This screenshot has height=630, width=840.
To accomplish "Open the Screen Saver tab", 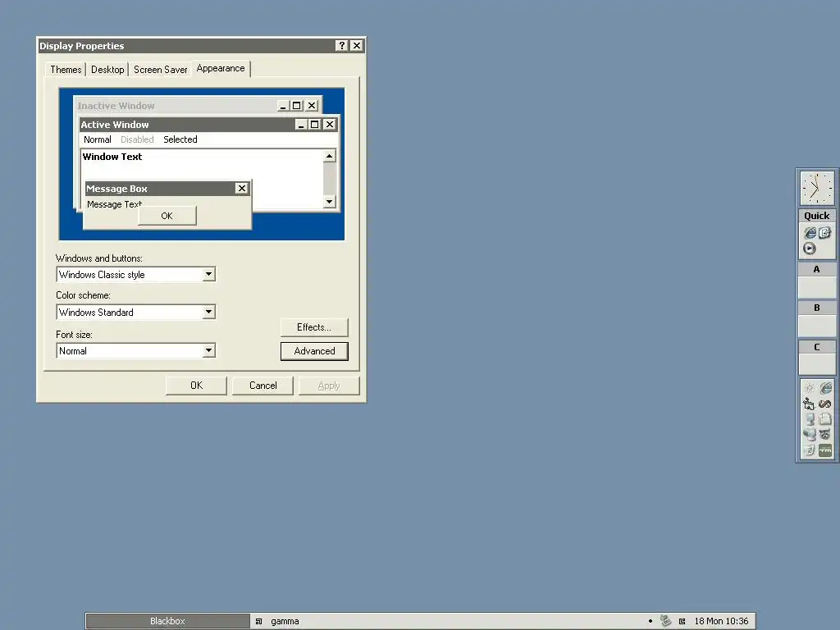I will (160, 70).
